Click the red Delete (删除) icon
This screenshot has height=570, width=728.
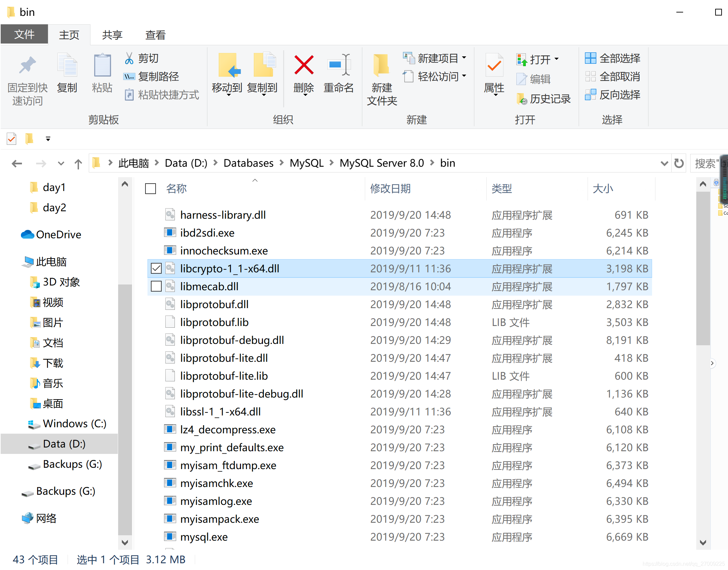coord(304,65)
